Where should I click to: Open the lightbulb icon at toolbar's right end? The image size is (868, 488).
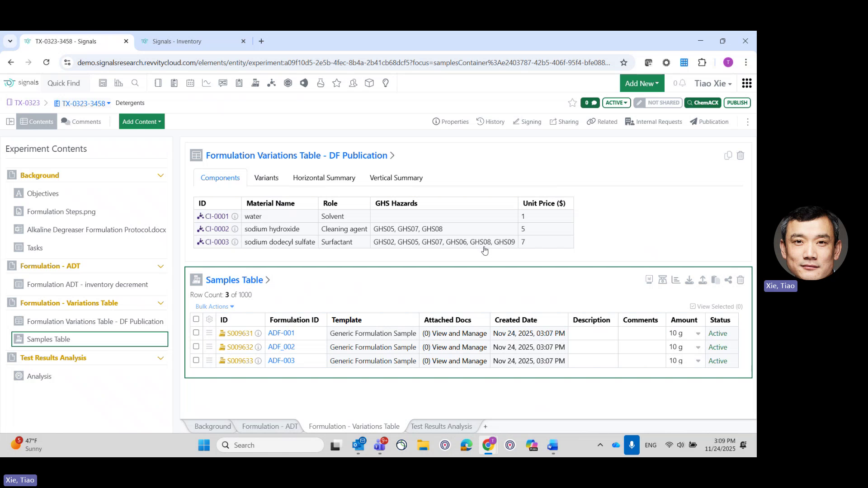pos(386,83)
